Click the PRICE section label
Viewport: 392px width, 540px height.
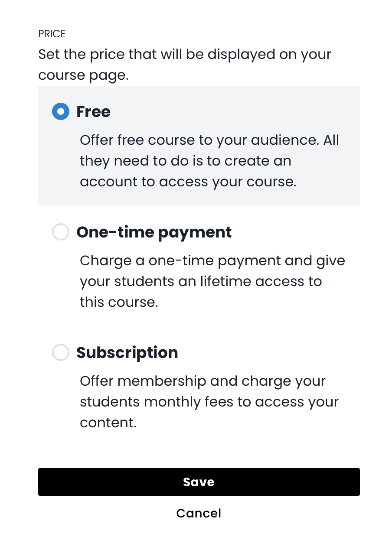pos(52,34)
